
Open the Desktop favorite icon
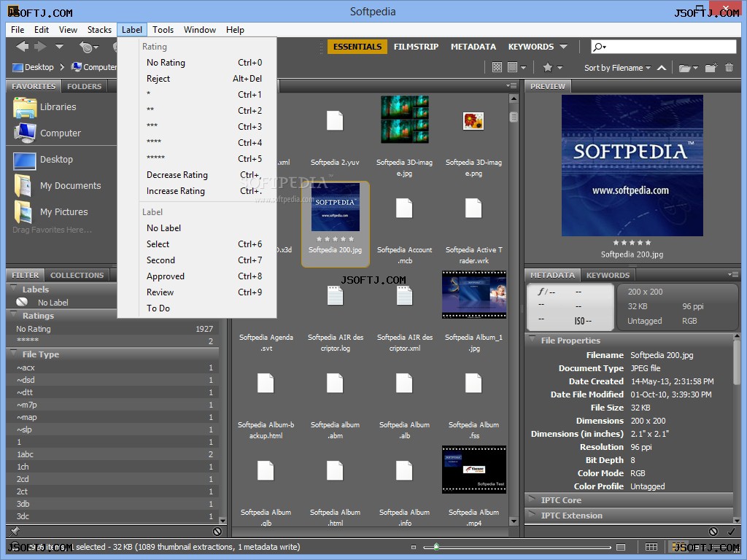pos(25,160)
